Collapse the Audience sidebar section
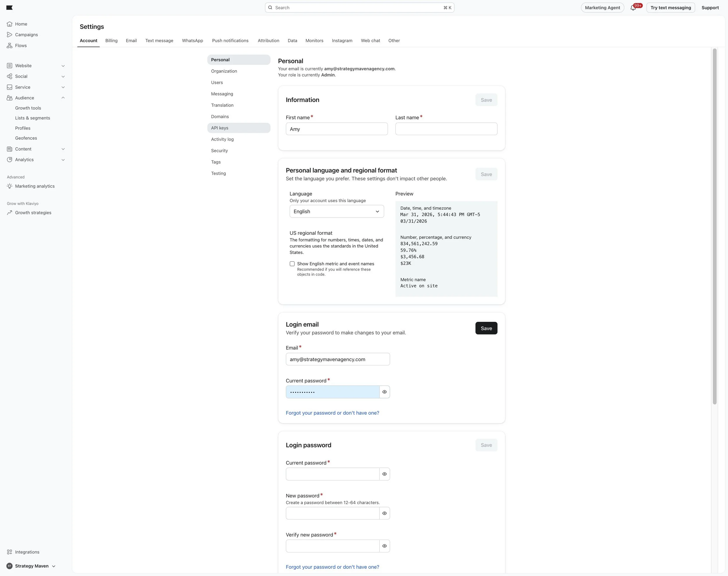 point(63,98)
